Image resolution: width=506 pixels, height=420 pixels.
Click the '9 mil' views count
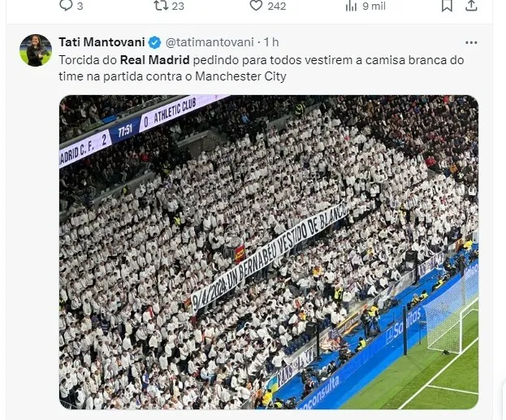(x=374, y=6)
